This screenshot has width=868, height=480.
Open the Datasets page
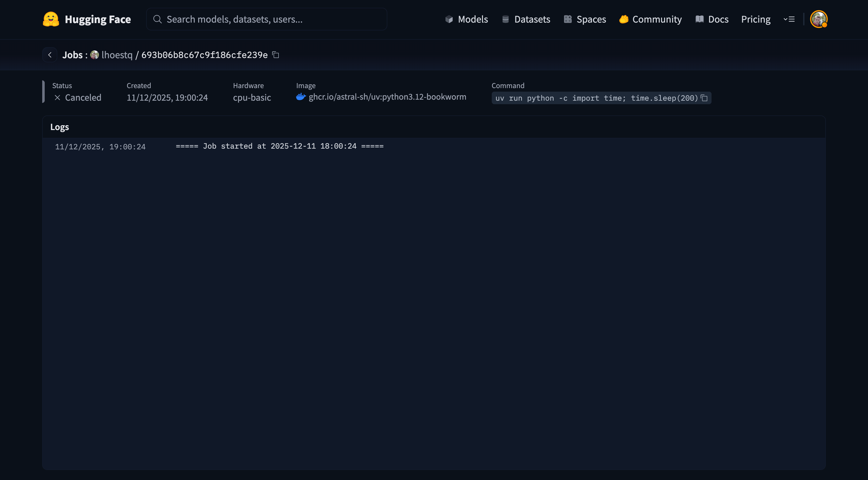526,19
